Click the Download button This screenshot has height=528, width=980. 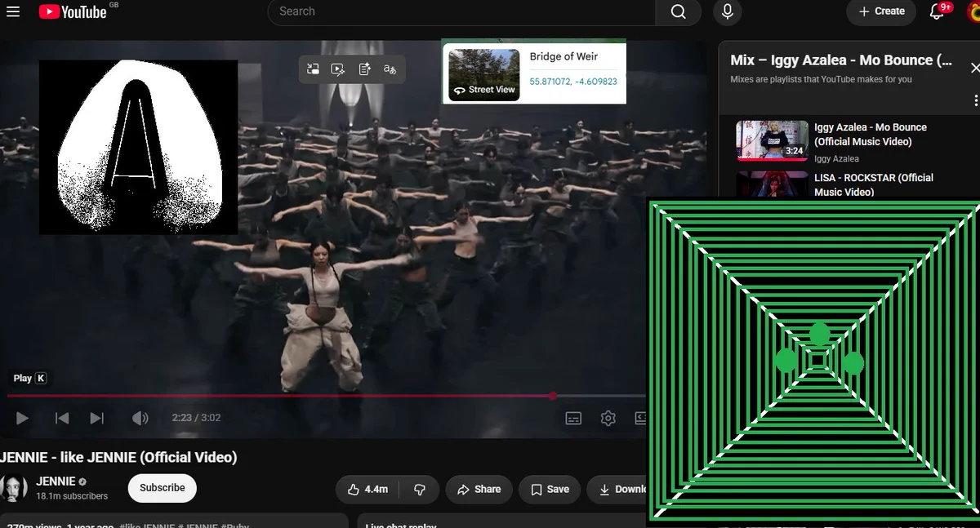pos(618,489)
